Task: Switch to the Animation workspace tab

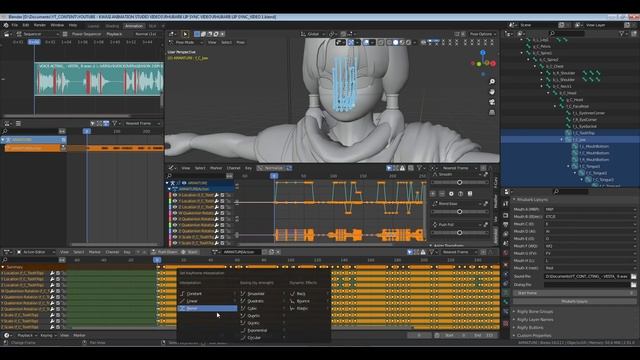Action: (134, 26)
